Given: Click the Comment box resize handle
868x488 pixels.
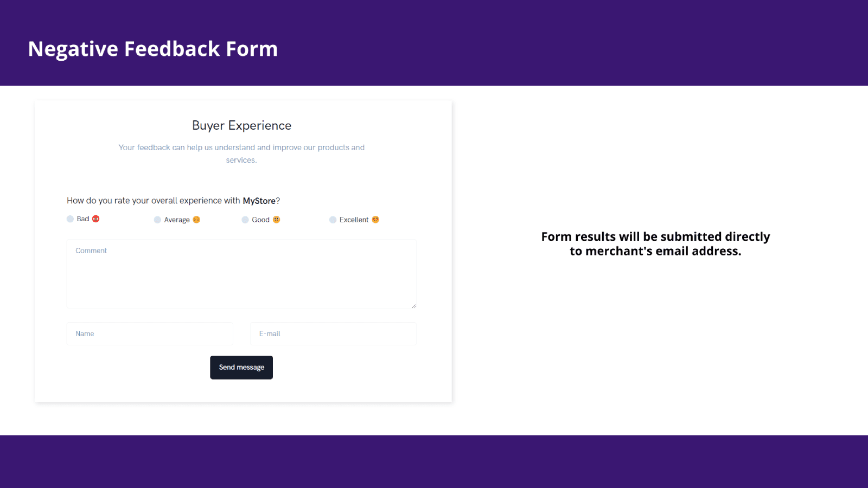Looking at the screenshot, I should click(x=414, y=306).
